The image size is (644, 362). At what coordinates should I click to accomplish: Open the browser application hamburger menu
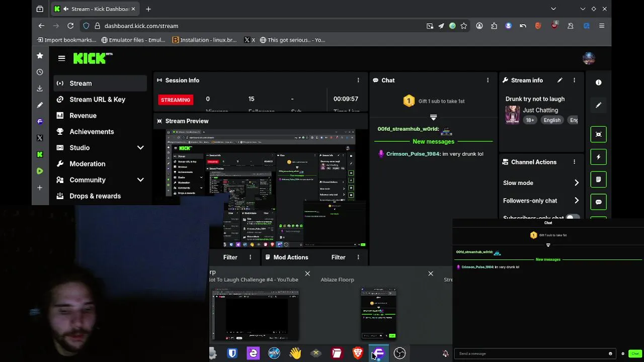pyautogui.click(x=601, y=26)
